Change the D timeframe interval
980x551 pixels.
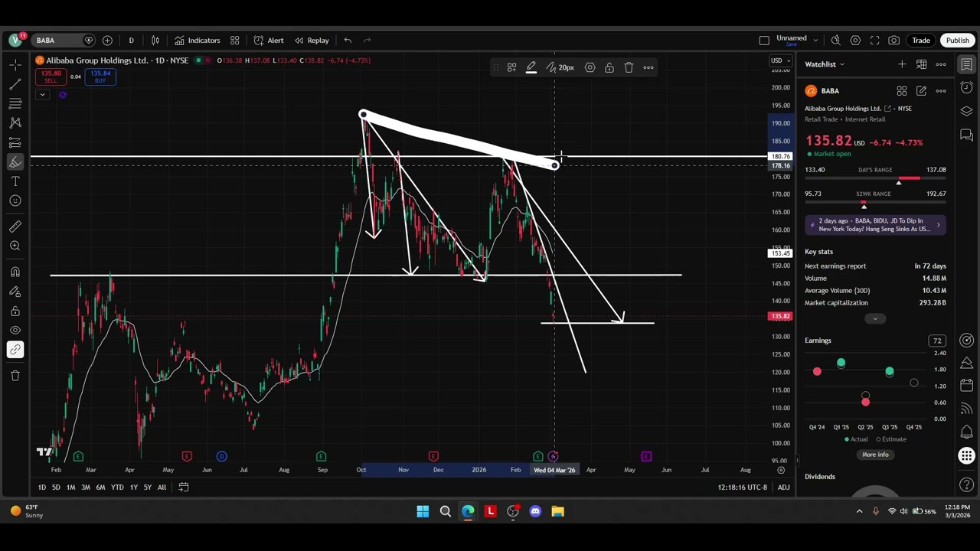point(131,41)
